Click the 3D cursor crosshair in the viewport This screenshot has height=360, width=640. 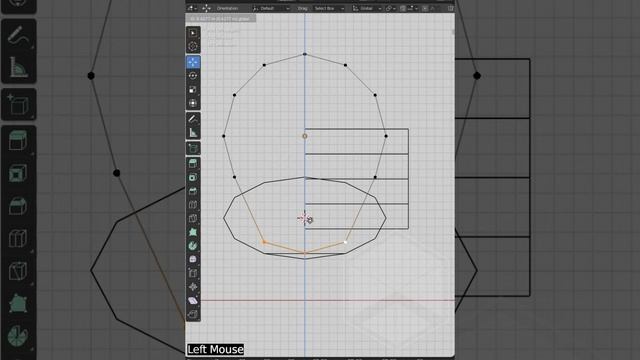304,218
